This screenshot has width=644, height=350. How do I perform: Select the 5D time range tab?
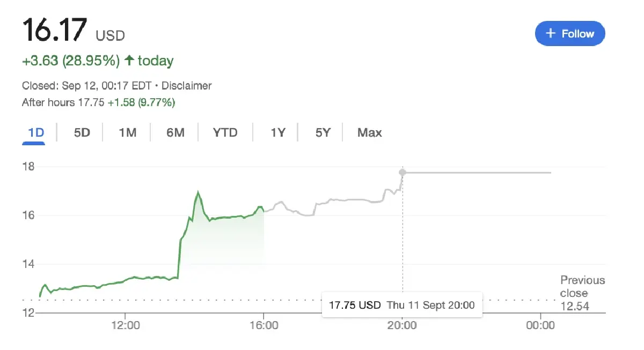coord(82,132)
